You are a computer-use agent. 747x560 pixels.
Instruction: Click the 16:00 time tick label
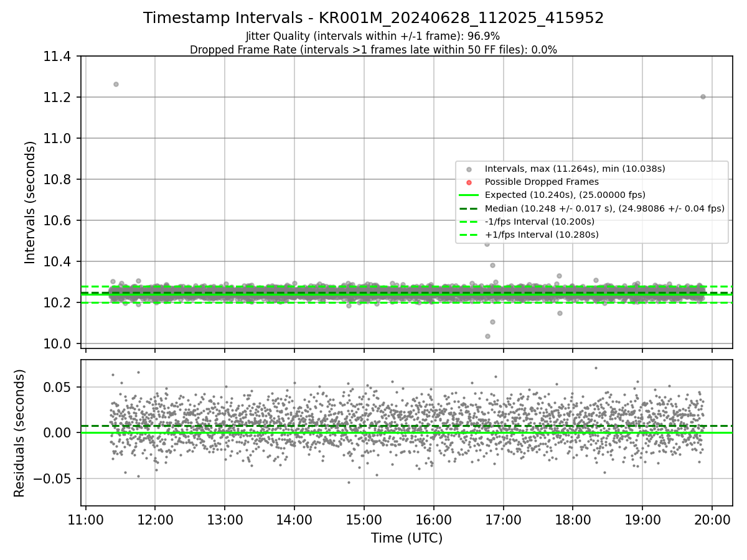(x=433, y=519)
